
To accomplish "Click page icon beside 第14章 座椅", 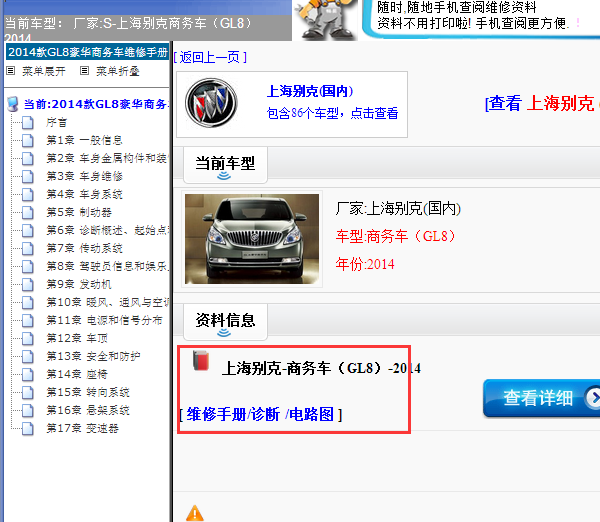I will point(27,374).
